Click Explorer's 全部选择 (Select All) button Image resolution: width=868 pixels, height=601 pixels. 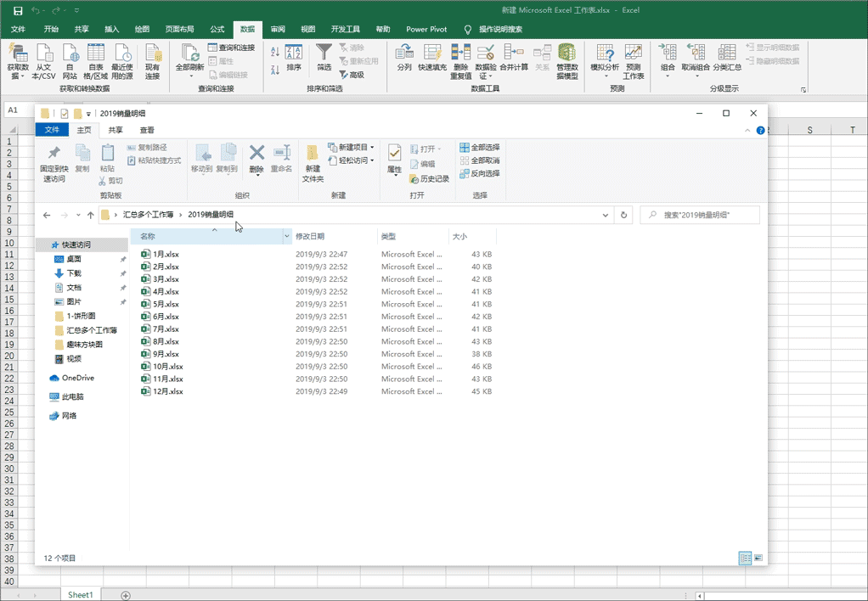(480, 147)
